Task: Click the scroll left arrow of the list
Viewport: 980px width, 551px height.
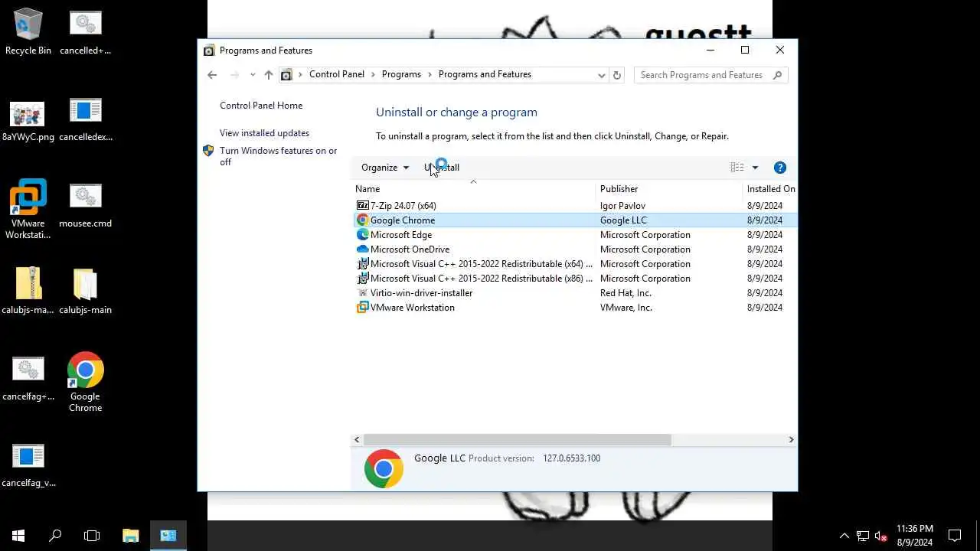Action: click(x=357, y=440)
